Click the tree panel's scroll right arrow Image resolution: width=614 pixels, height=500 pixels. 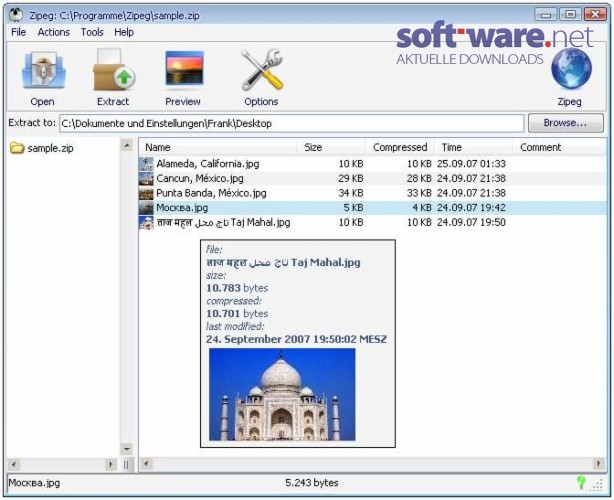coord(111,464)
